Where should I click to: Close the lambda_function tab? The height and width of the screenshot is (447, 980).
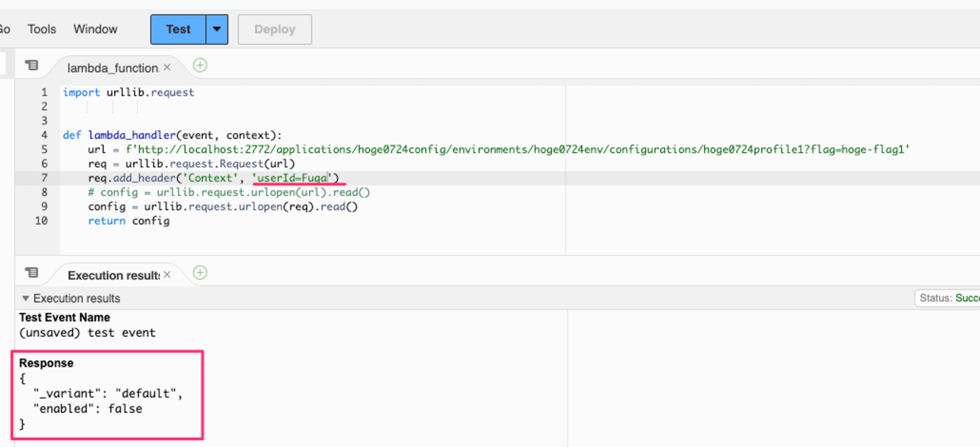tap(167, 67)
